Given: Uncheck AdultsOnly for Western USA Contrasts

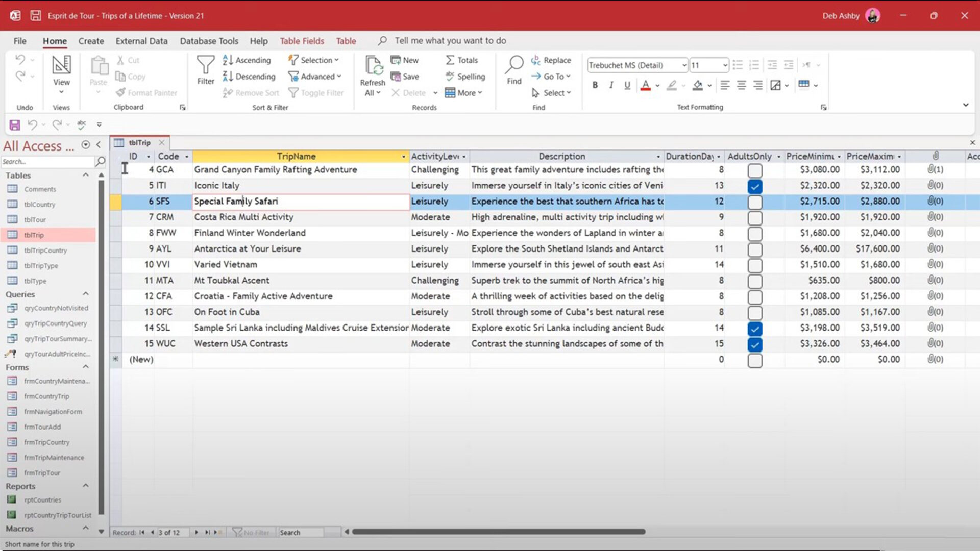Looking at the screenshot, I should coord(755,344).
